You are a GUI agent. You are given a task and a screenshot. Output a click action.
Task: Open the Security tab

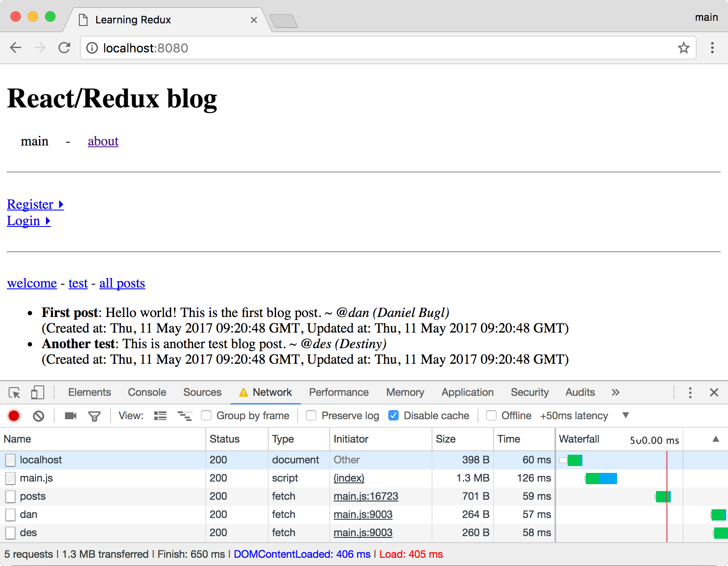click(530, 392)
